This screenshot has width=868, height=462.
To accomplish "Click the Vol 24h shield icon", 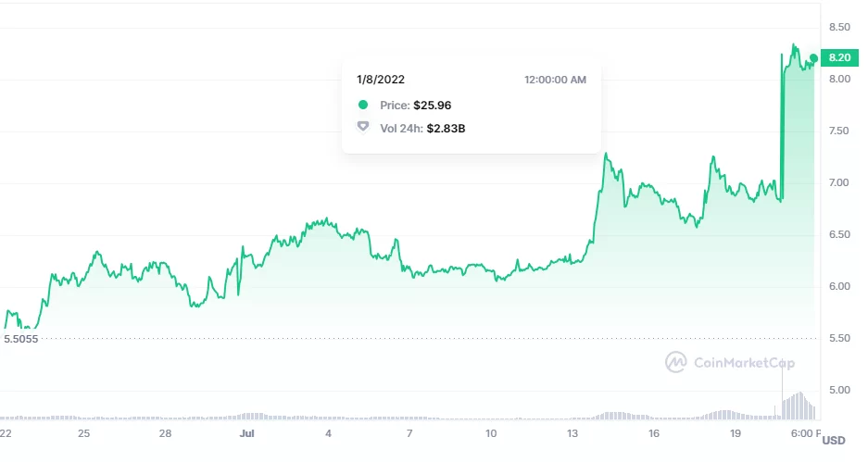I will (x=363, y=128).
